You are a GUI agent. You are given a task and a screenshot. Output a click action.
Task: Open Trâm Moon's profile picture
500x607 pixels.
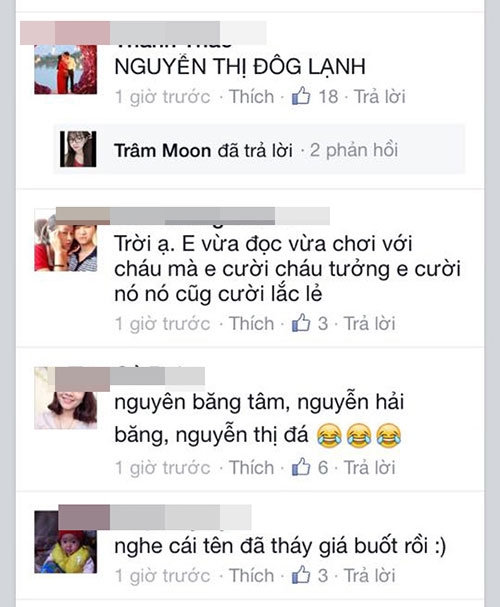pyautogui.click(x=78, y=149)
